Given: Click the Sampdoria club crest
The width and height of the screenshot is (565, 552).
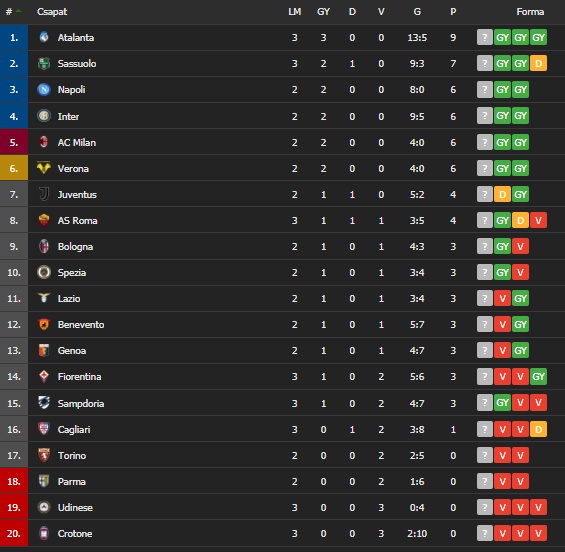Looking at the screenshot, I should click(x=44, y=402).
